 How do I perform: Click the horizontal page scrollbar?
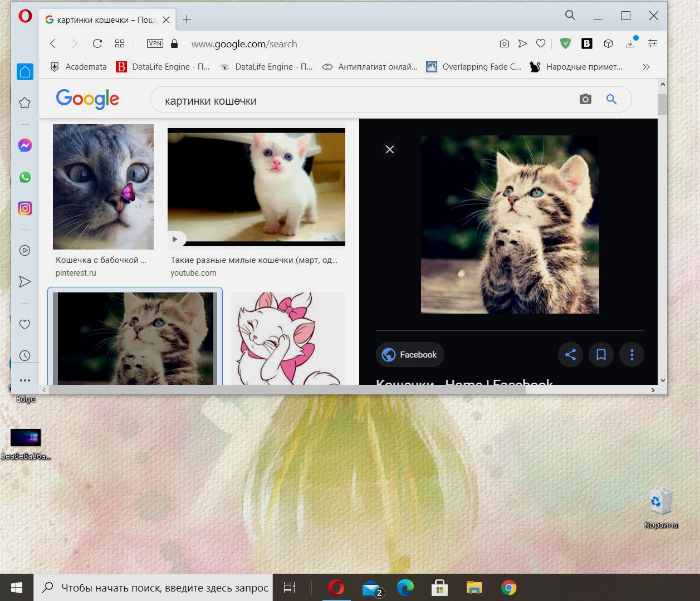click(x=287, y=390)
